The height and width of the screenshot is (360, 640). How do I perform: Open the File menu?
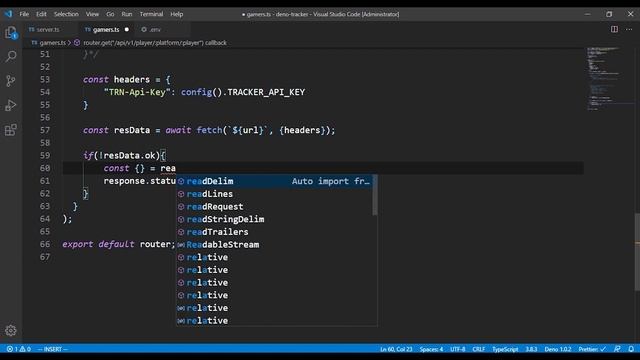click(x=24, y=14)
